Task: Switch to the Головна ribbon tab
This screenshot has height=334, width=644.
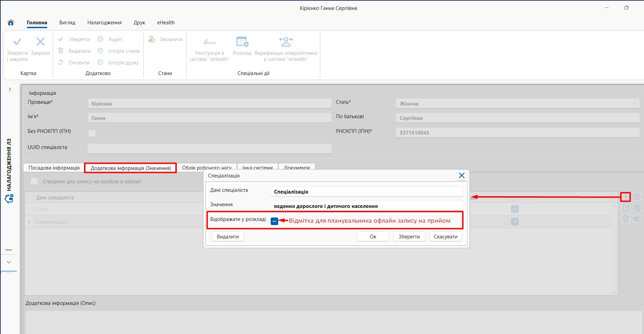Action: tap(37, 23)
